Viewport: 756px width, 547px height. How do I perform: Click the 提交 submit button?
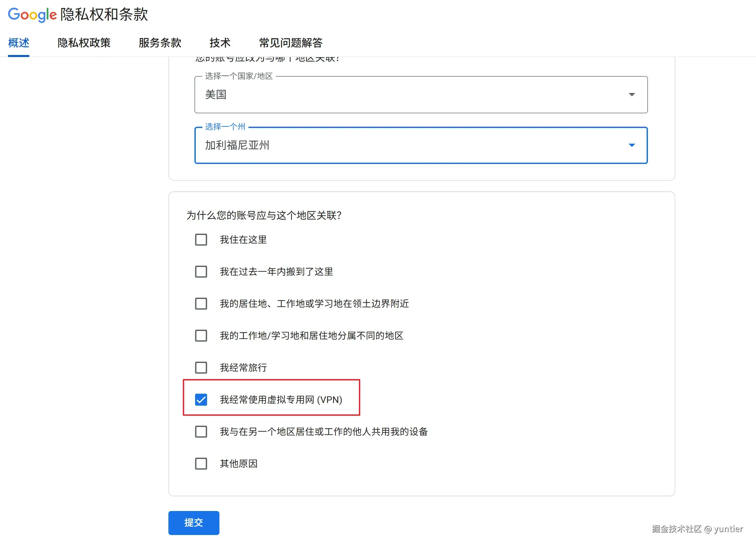tap(193, 523)
